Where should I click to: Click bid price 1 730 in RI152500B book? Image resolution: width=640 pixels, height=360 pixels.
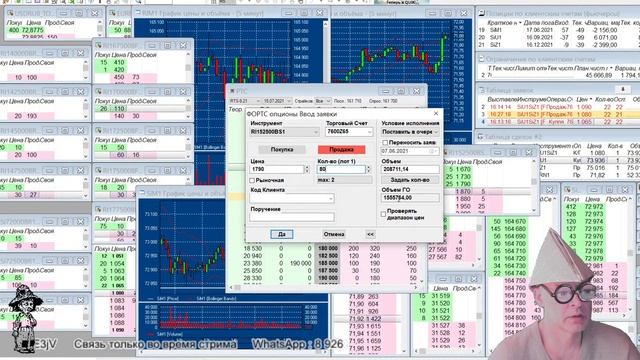coord(463,177)
